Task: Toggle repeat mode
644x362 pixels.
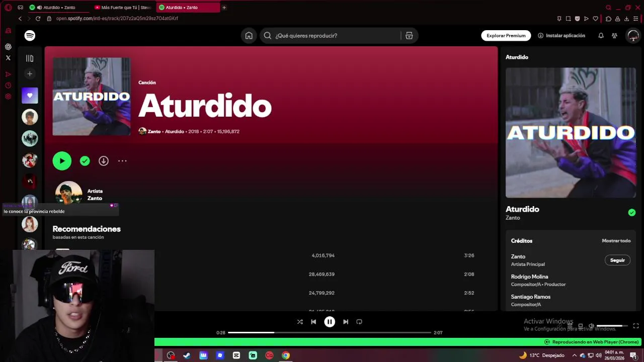Action: point(359,322)
